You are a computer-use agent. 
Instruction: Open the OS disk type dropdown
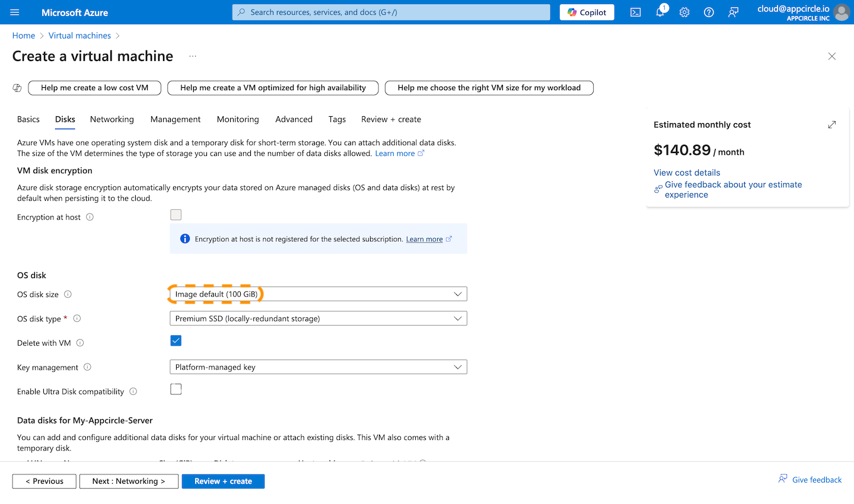[318, 318]
